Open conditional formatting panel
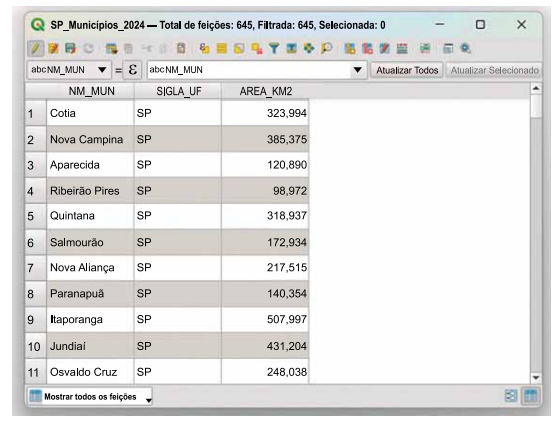 425,48
